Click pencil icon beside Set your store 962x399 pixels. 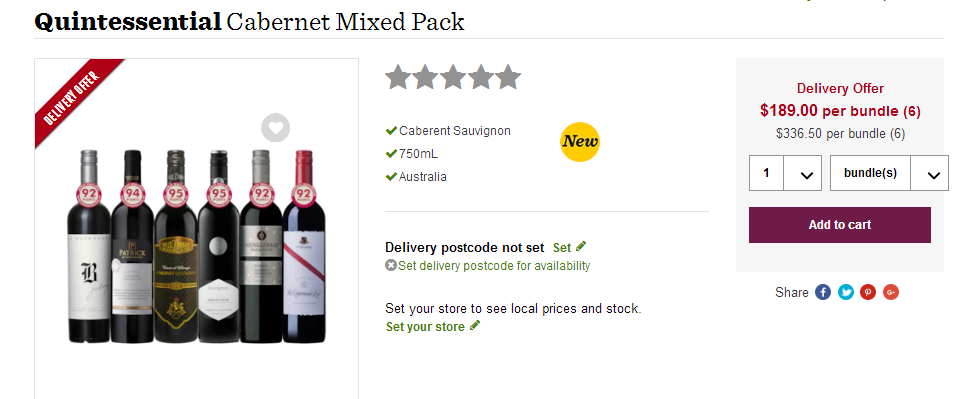pyautogui.click(x=474, y=325)
